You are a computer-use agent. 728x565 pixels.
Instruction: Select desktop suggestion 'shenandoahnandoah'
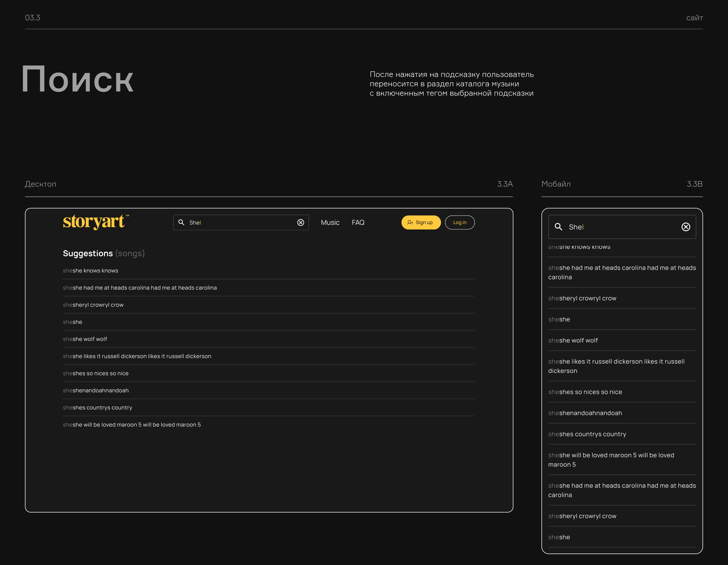point(96,390)
